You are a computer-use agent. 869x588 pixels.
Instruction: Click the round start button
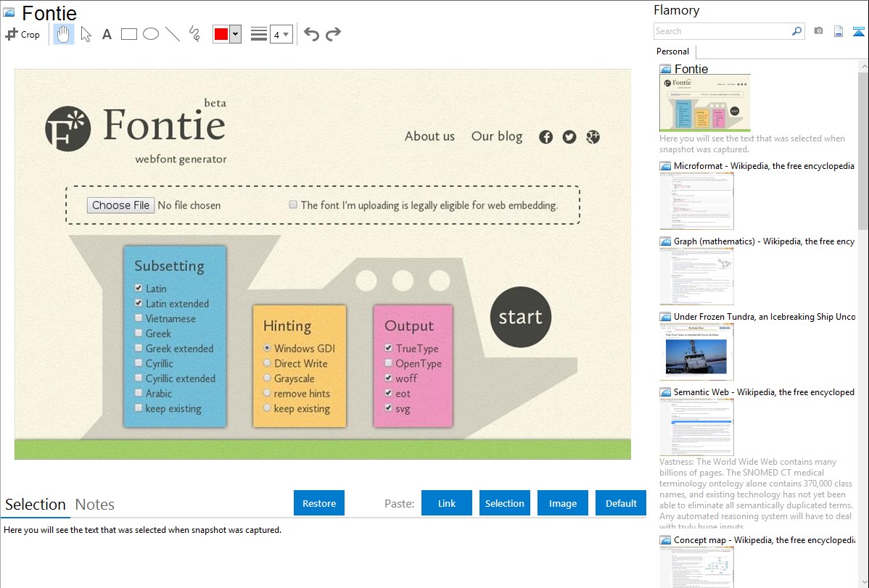coord(520,317)
